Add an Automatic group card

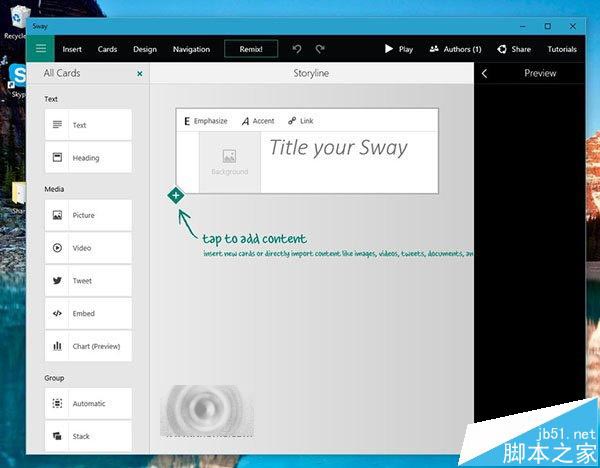(88, 403)
